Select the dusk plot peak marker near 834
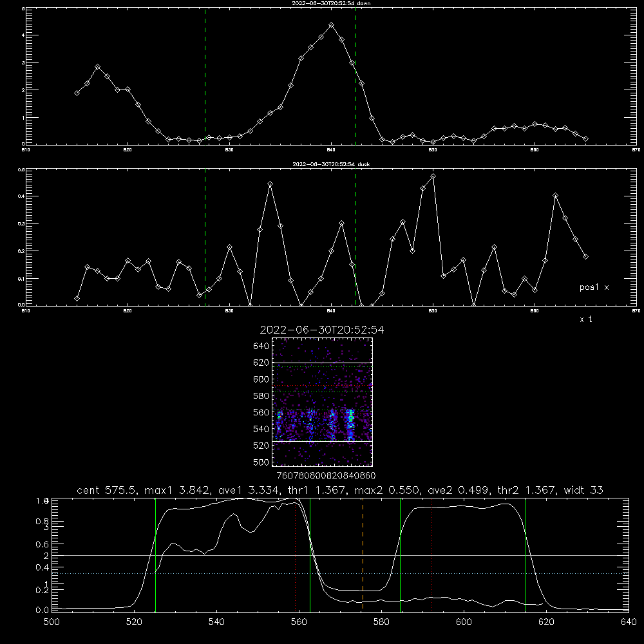The width and height of the screenshot is (644, 644). (x=270, y=184)
